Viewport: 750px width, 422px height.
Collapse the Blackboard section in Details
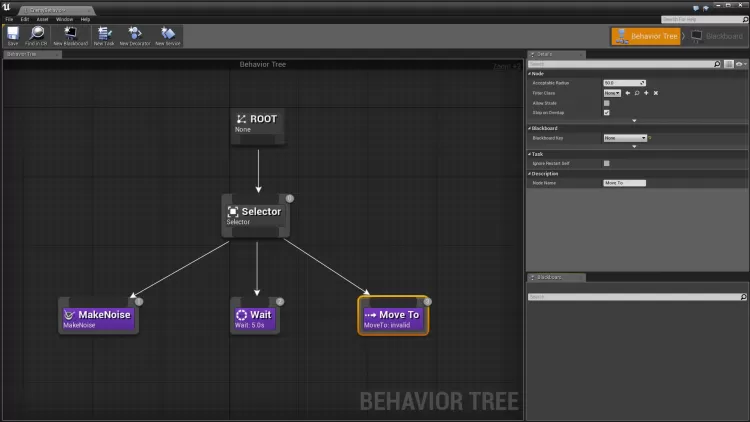[x=529, y=128]
